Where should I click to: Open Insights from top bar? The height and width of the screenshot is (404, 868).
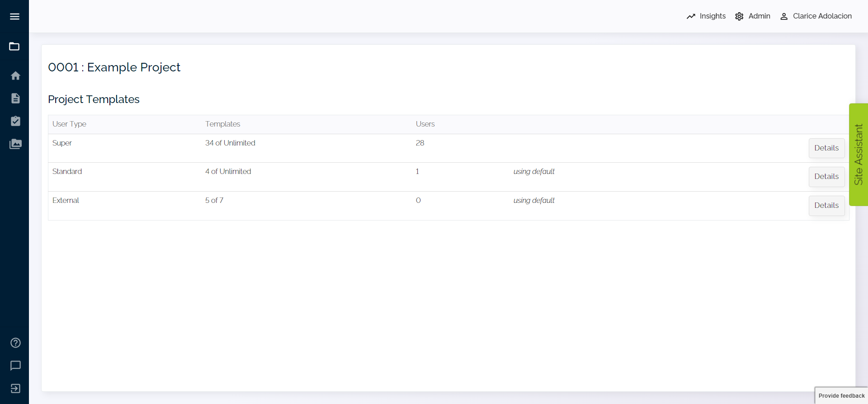click(706, 16)
